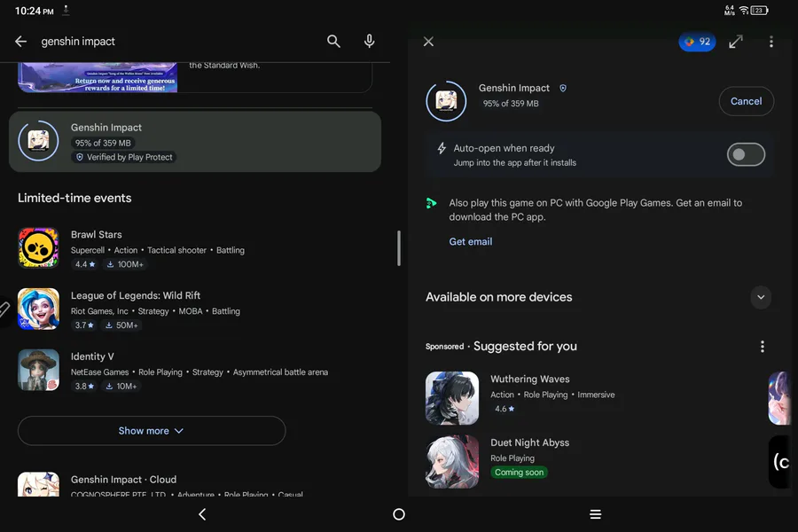The image size is (798, 532).
Task: Tap Verified by Play Protect label
Action: (x=124, y=157)
